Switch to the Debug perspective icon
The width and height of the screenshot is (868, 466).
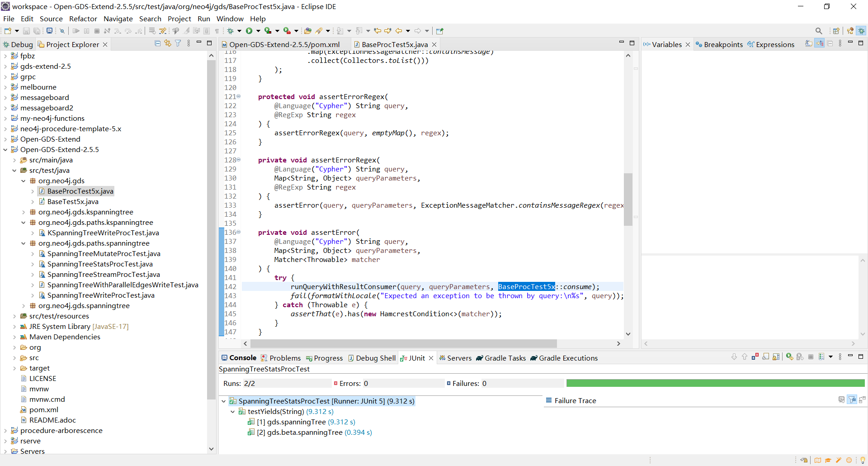point(861,31)
